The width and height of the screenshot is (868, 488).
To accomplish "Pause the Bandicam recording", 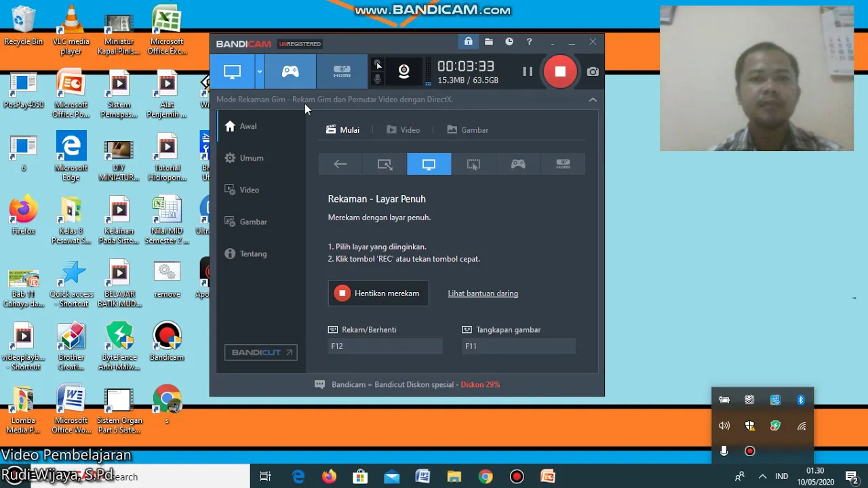I will click(528, 71).
